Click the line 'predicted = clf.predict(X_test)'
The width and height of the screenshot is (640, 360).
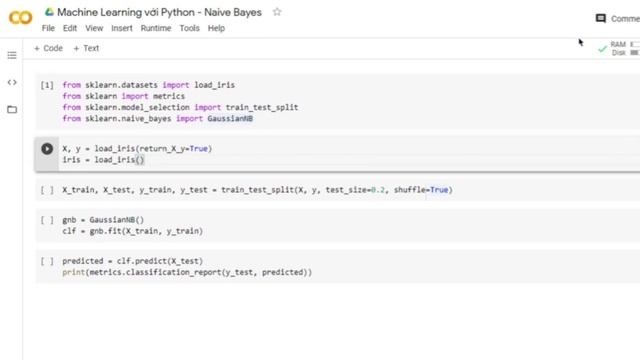[133, 261]
